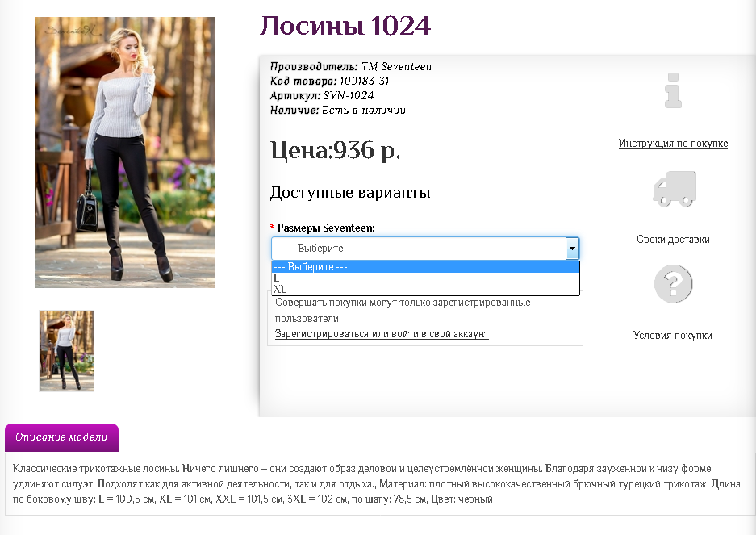
Task: Click the info icon above purchase instructions
Action: coord(673,90)
